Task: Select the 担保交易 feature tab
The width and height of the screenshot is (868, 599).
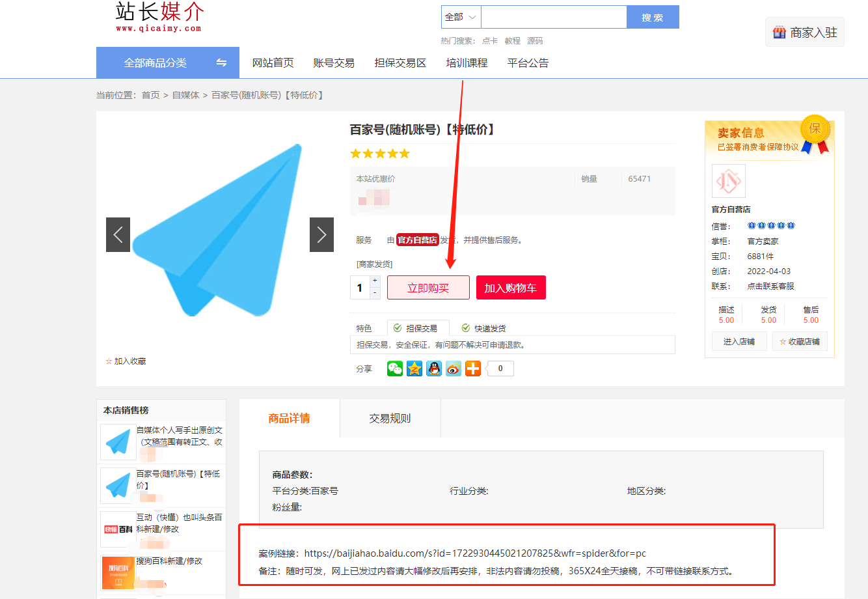Action: 418,328
